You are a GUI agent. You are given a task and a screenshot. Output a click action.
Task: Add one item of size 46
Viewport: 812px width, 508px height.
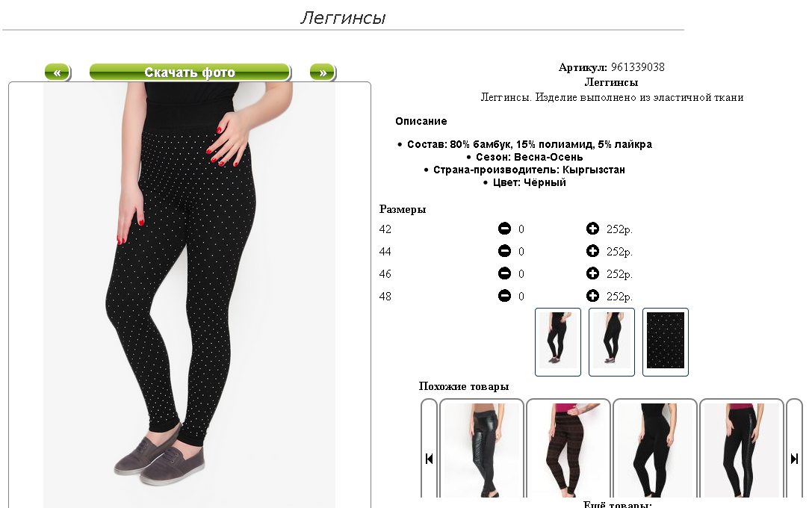pos(592,273)
